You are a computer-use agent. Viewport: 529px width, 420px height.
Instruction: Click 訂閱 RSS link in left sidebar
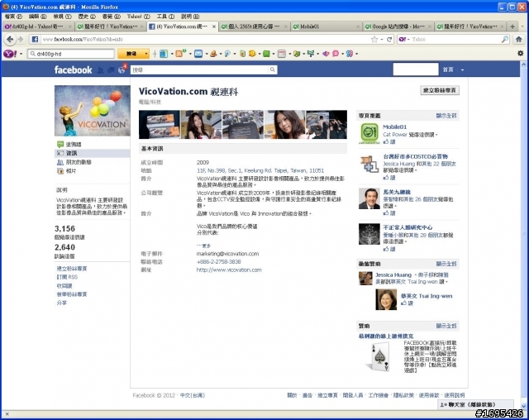tap(67, 277)
